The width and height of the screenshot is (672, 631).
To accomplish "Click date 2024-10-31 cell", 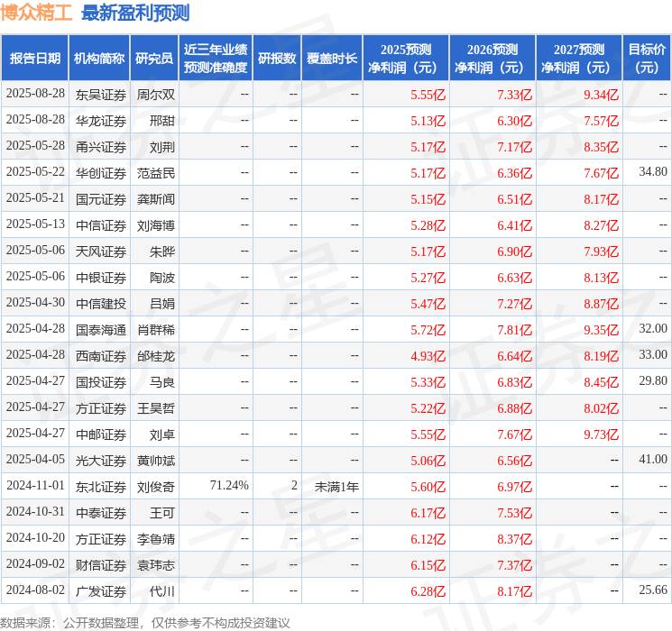I will (x=35, y=511).
